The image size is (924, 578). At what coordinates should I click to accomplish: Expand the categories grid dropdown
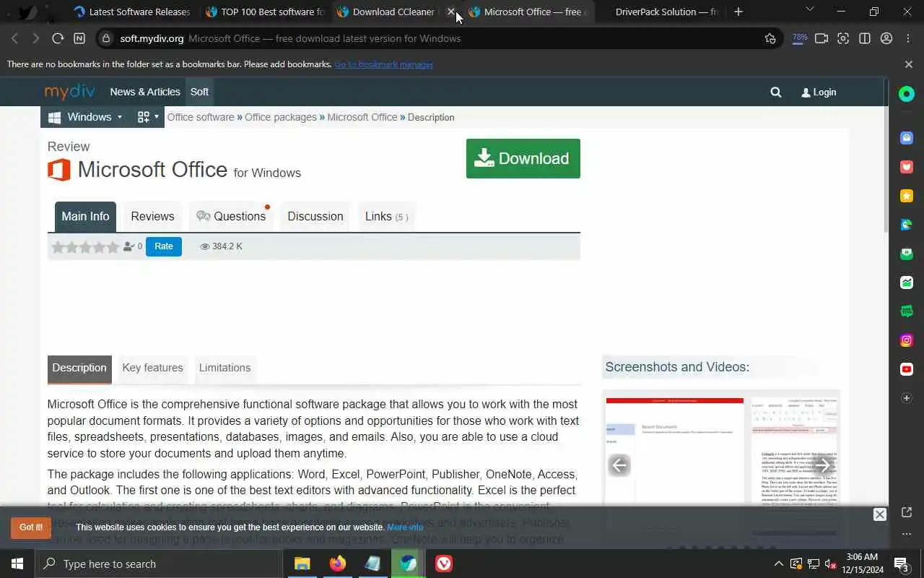[x=148, y=117]
